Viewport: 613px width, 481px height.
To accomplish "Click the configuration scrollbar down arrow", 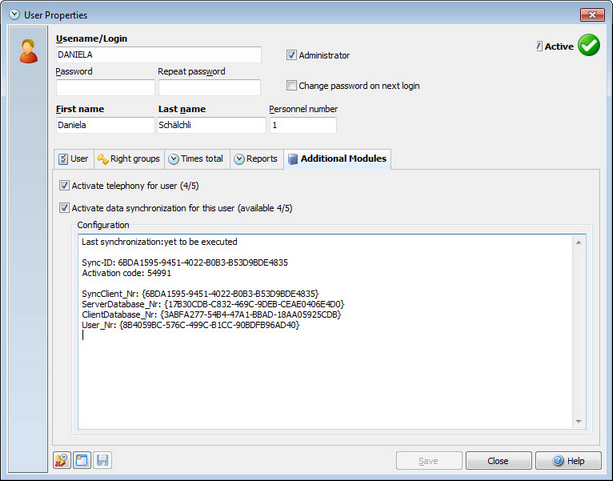I will [579, 421].
